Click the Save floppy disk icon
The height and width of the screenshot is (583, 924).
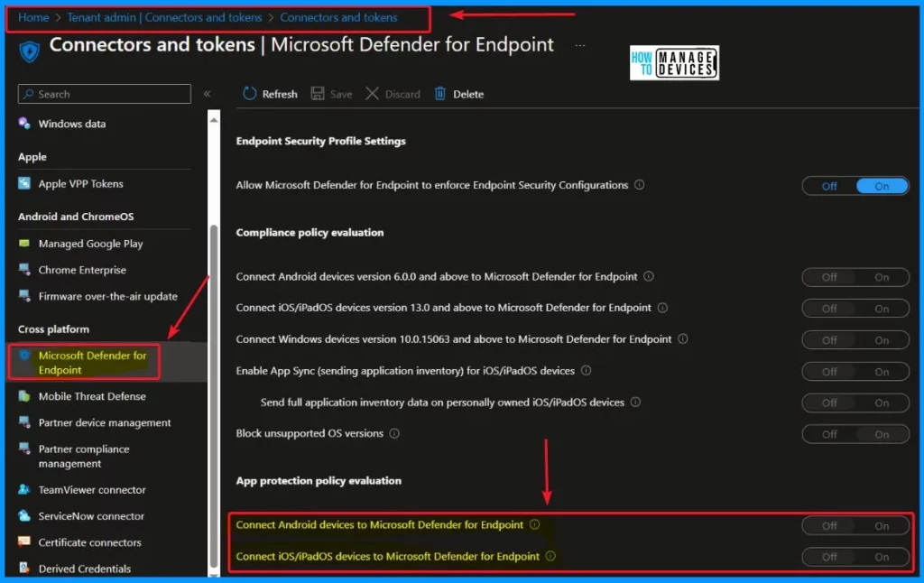(x=318, y=94)
